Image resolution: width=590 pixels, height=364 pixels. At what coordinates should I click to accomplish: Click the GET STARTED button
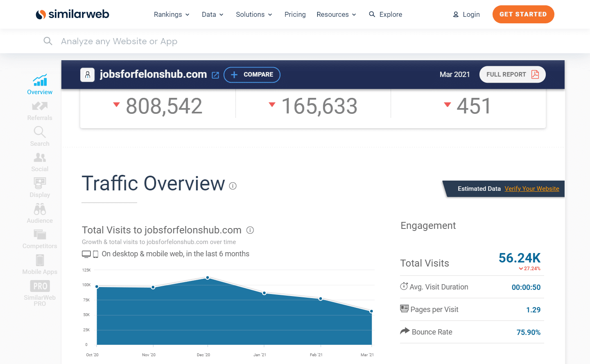click(x=523, y=14)
